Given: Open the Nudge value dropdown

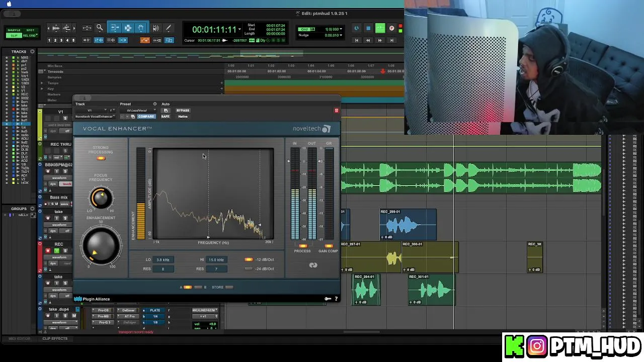Looking at the screenshot, I should [341, 35].
